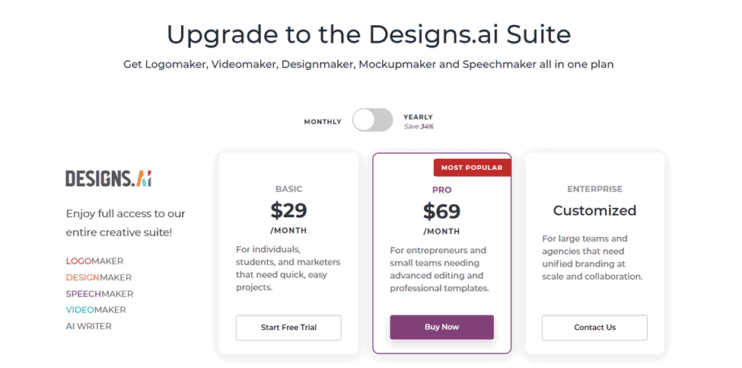Open the AI WRITER link
Screen dimensions: 742x368
point(88,326)
